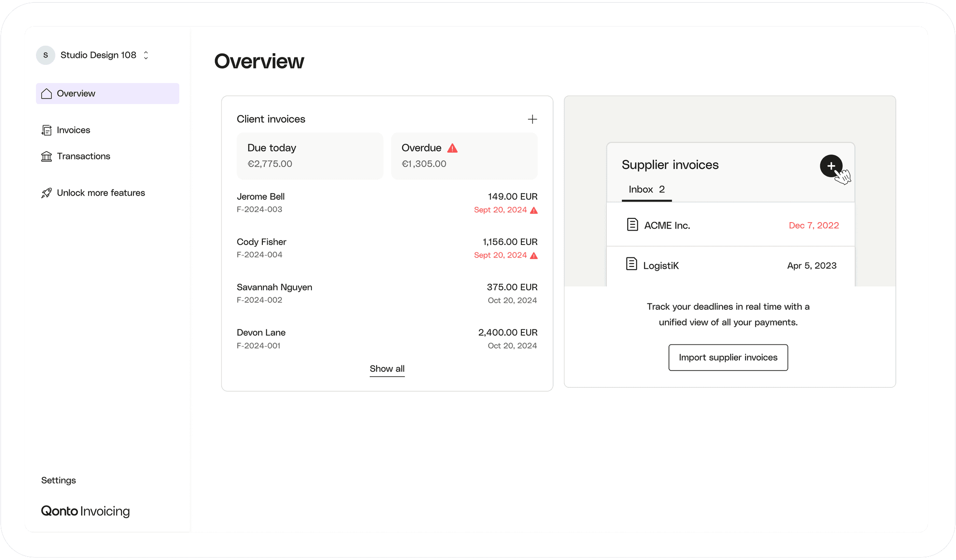
Task: Click the Transactions bank icon
Action: pos(46,156)
